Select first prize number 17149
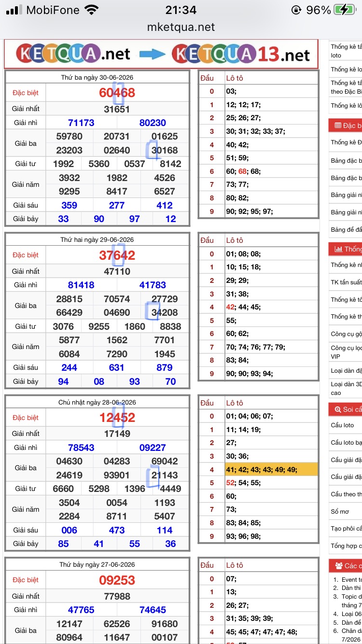Image resolution: width=362 pixels, height=644 pixels. click(x=117, y=434)
